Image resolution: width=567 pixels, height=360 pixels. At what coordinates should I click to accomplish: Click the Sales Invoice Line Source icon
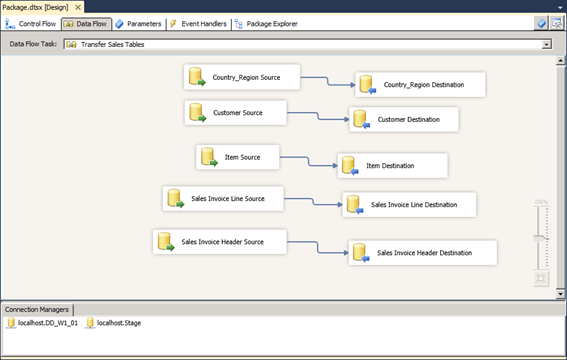pyautogui.click(x=176, y=198)
